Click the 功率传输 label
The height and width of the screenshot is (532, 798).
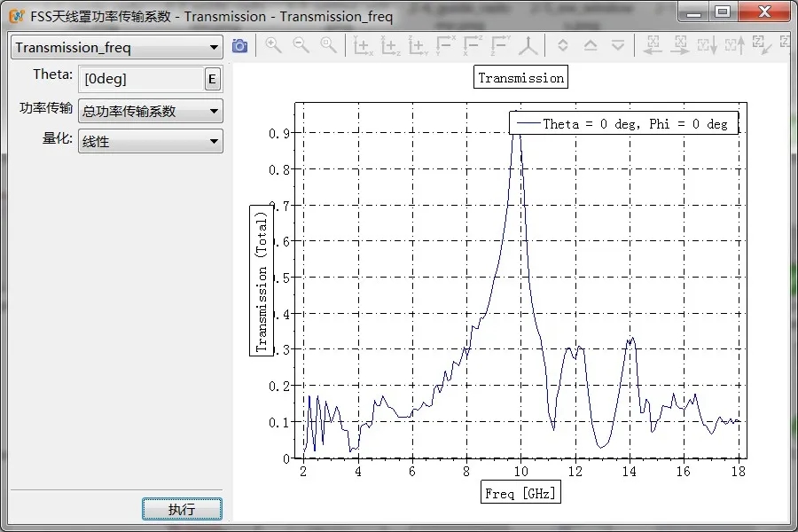[46, 108]
